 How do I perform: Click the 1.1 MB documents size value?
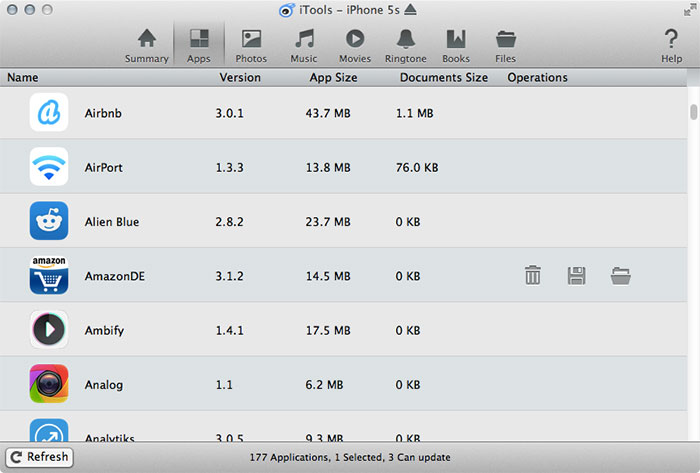coord(414,113)
